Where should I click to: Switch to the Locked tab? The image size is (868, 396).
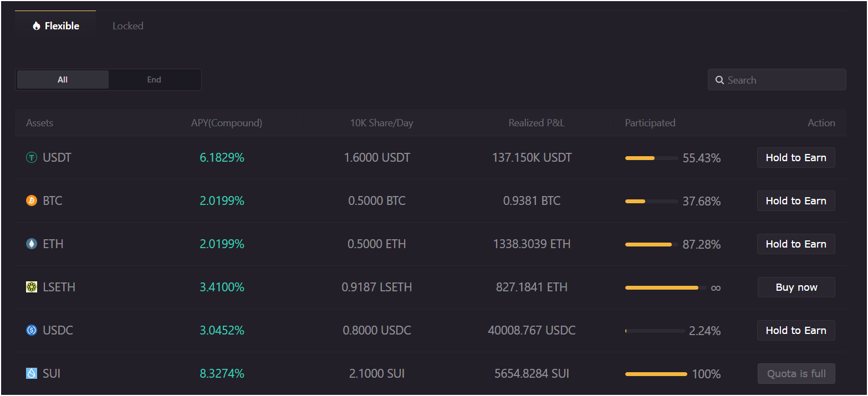click(128, 26)
